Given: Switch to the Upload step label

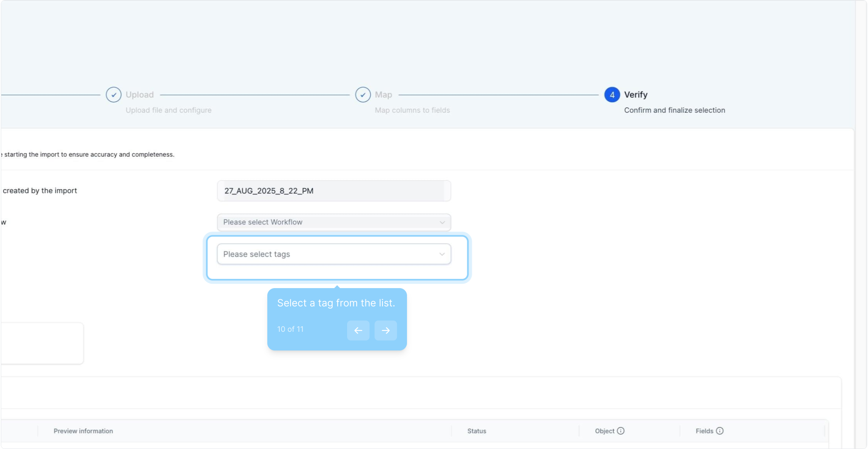Looking at the screenshot, I should pyautogui.click(x=140, y=95).
